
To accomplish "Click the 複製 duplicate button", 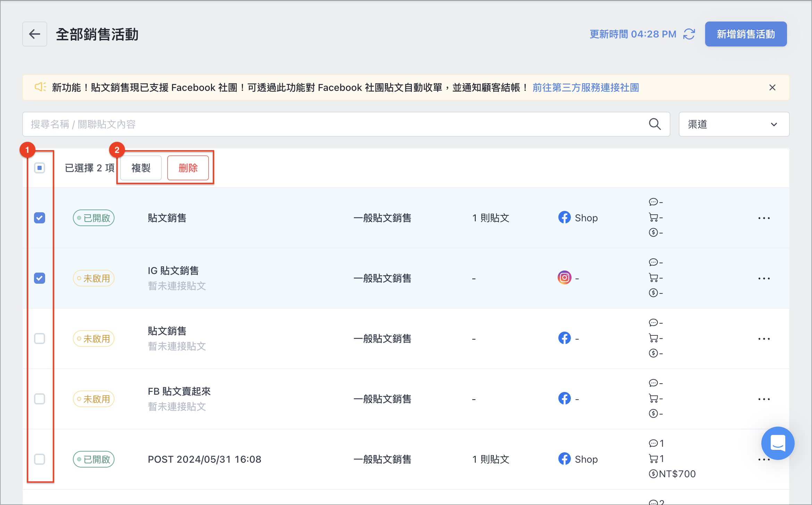I will (x=141, y=168).
